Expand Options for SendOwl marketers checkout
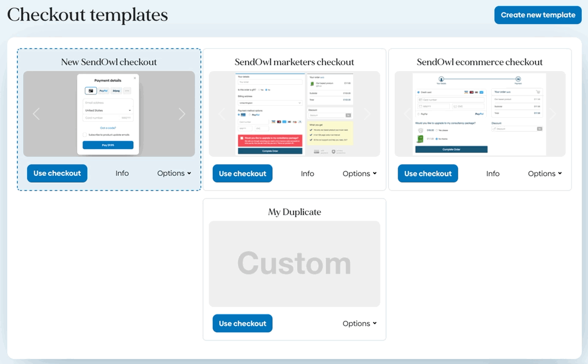Screen dimensions: 588x364 click(x=359, y=173)
